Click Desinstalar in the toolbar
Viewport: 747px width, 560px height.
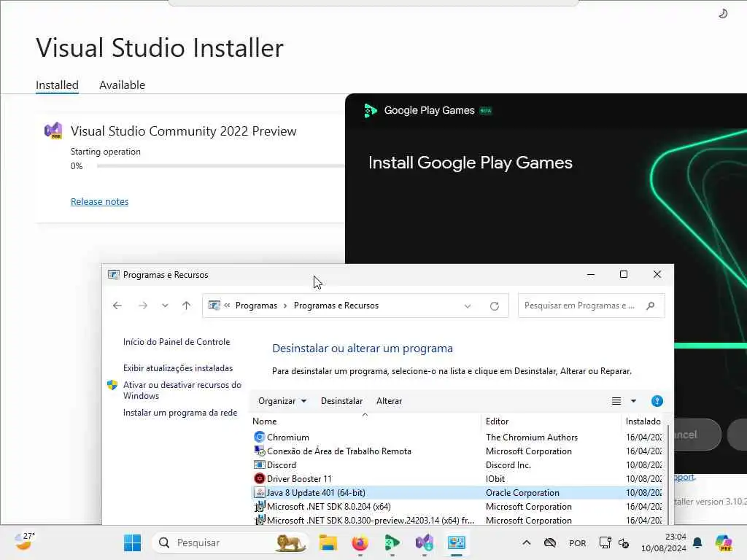click(x=341, y=401)
